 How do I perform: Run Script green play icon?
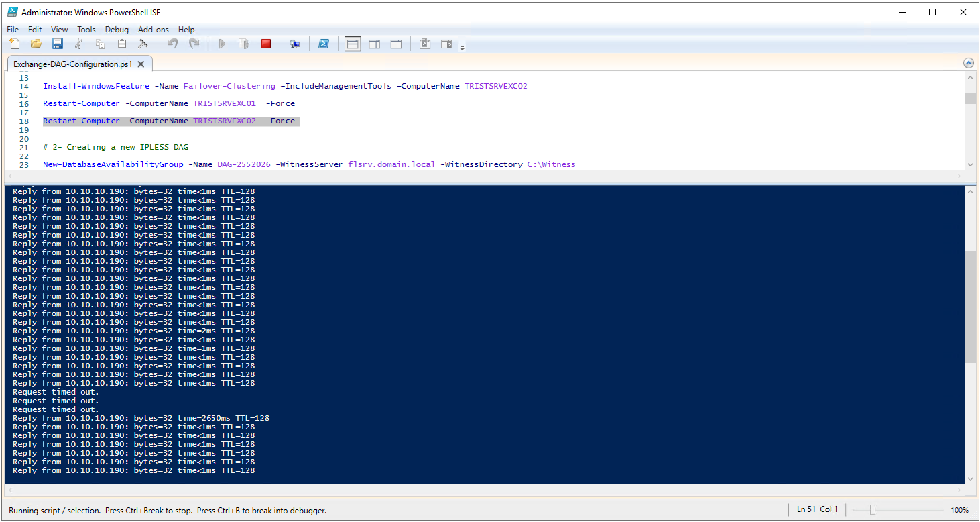223,44
